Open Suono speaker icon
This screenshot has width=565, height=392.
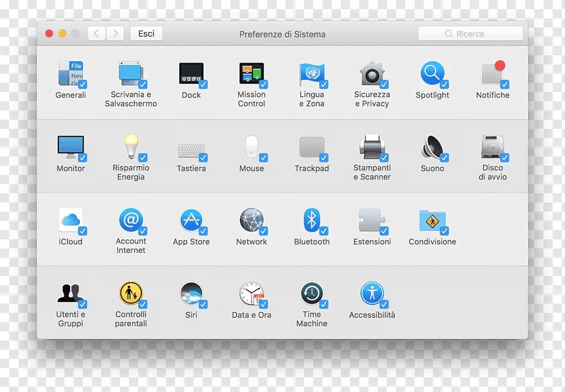tap(432, 147)
